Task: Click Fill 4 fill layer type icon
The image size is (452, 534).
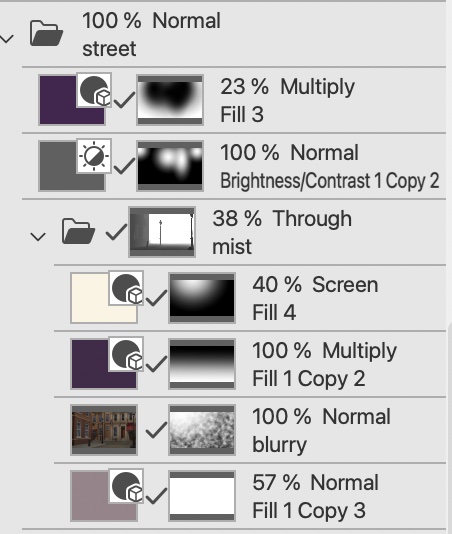Action: (126, 288)
